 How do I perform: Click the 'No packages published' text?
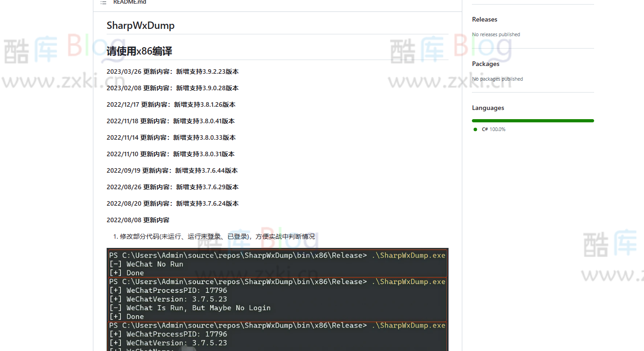coord(497,79)
